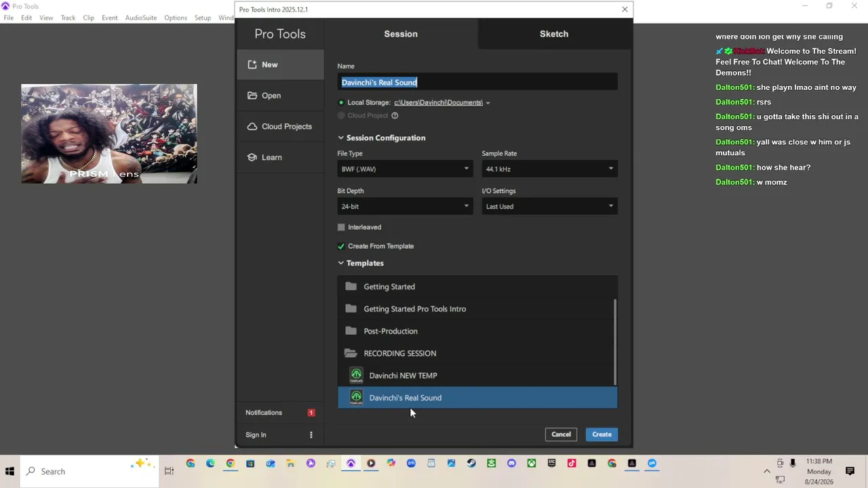Open Zoom from the taskbar
The height and width of the screenshot is (488, 868).
[x=411, y=464]
